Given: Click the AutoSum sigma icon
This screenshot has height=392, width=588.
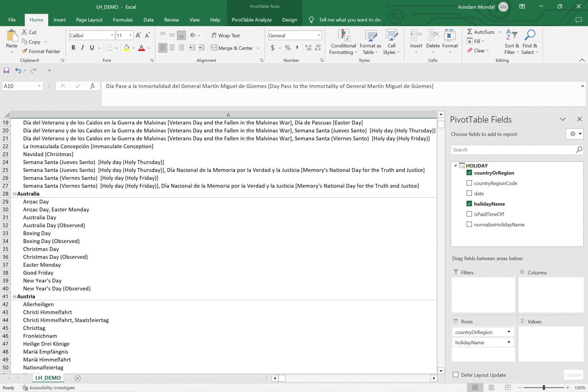Looking at the screenshot, I should point(470,32).
